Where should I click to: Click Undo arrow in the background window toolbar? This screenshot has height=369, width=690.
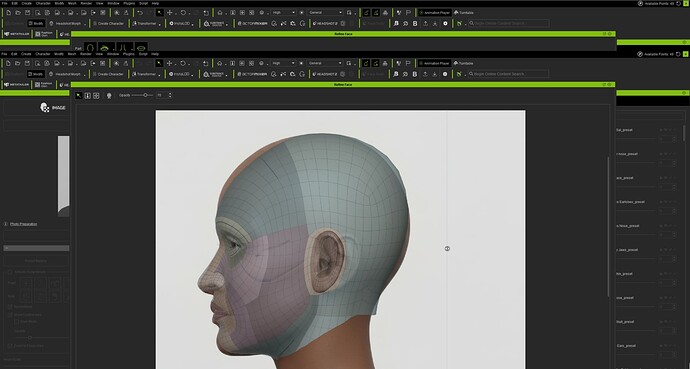[140, 13]
